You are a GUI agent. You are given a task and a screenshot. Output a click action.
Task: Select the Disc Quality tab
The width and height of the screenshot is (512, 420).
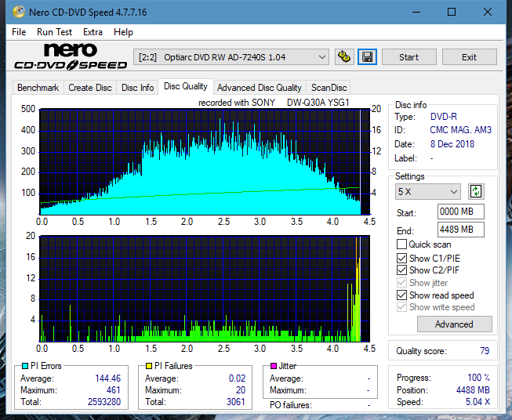coord(186,86)
